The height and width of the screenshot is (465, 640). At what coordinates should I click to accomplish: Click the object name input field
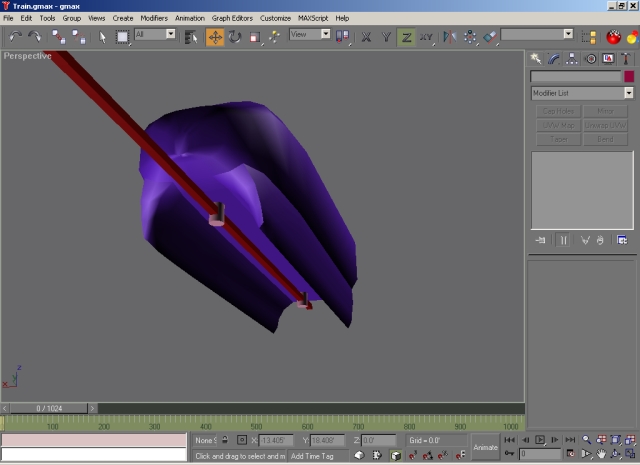(575, 76)
